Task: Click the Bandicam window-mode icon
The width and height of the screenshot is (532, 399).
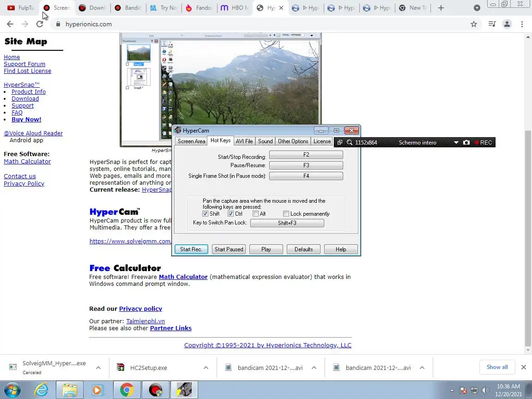Action: pos(339,143)
